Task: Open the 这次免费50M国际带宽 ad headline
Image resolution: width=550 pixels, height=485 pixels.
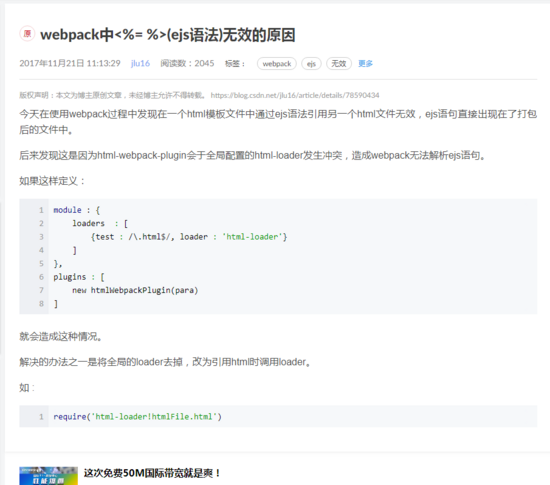Action: [x=152, y=473]
